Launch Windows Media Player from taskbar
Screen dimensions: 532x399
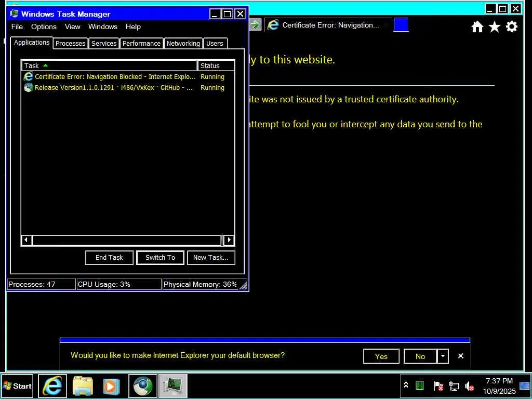(111, 386)
